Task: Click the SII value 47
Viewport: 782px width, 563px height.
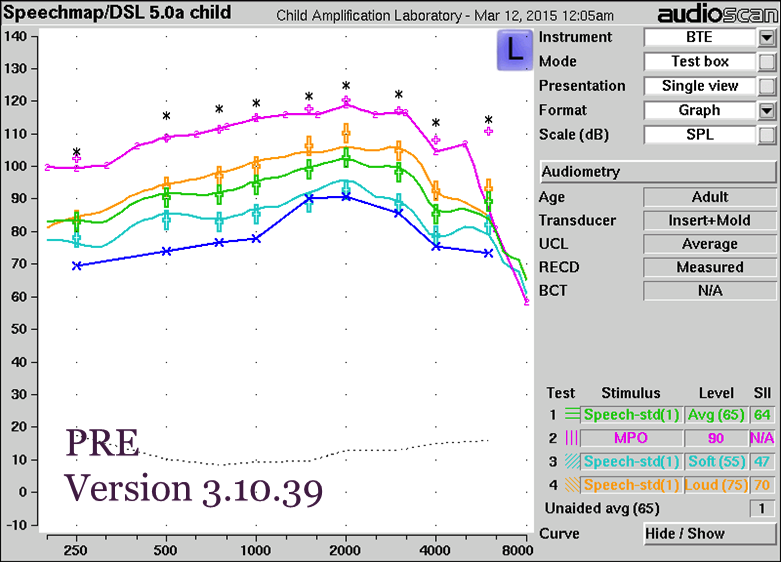Action: [x=762, y=462]
